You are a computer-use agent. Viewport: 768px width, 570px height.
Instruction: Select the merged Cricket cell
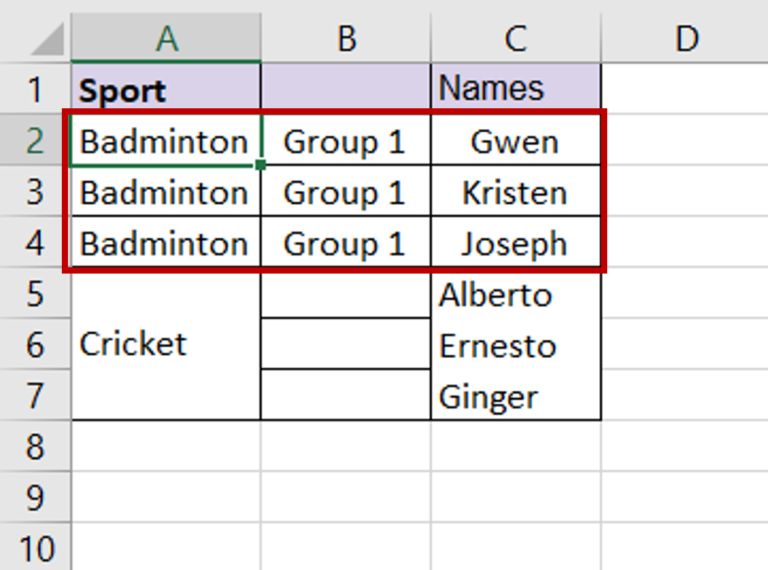[166, 345]
